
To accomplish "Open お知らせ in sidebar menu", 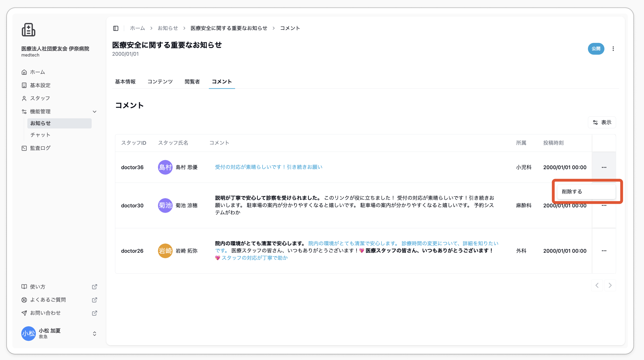I will pyautogui.click(x=59, y=123).
